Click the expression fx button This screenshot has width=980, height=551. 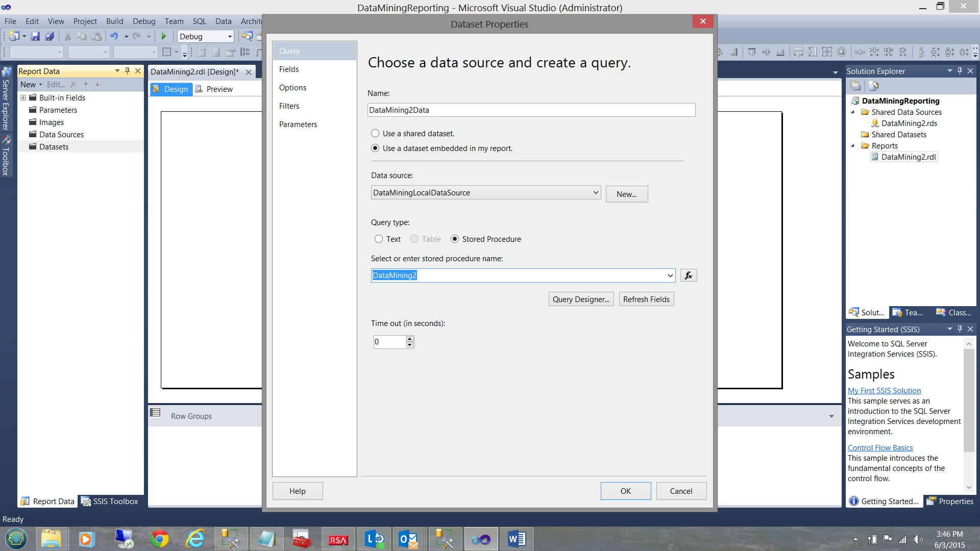(688, 275)
